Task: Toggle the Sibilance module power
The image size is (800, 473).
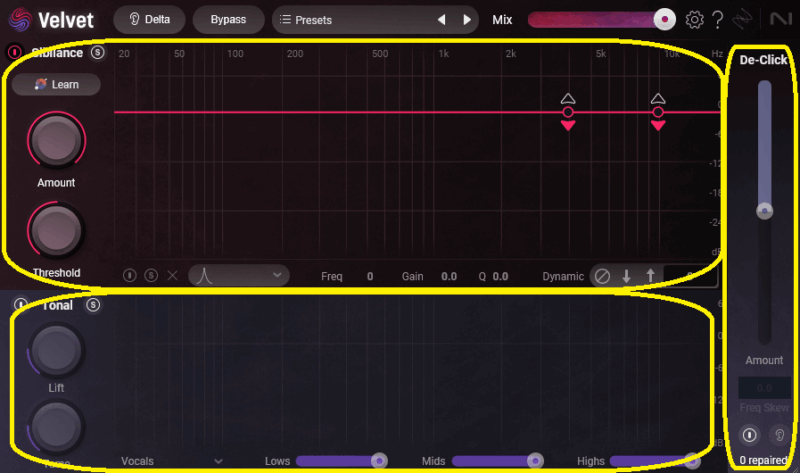Action: coord(14,52)
